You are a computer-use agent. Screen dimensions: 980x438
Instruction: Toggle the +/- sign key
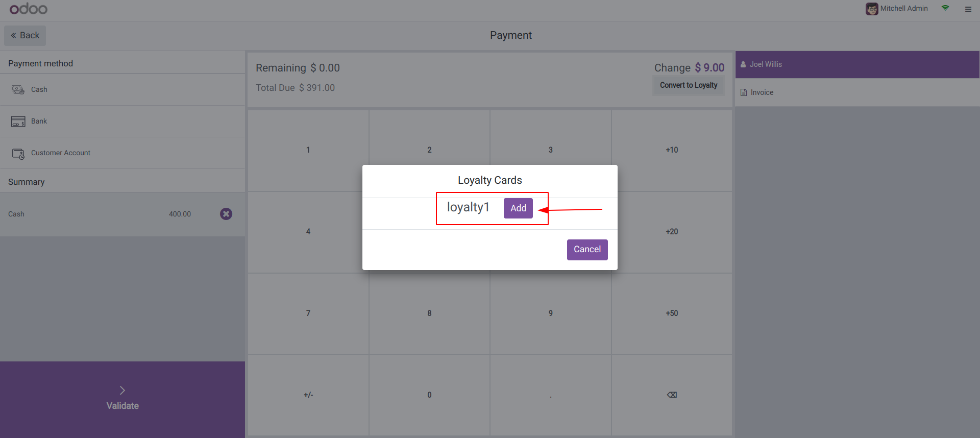[308, 395]
